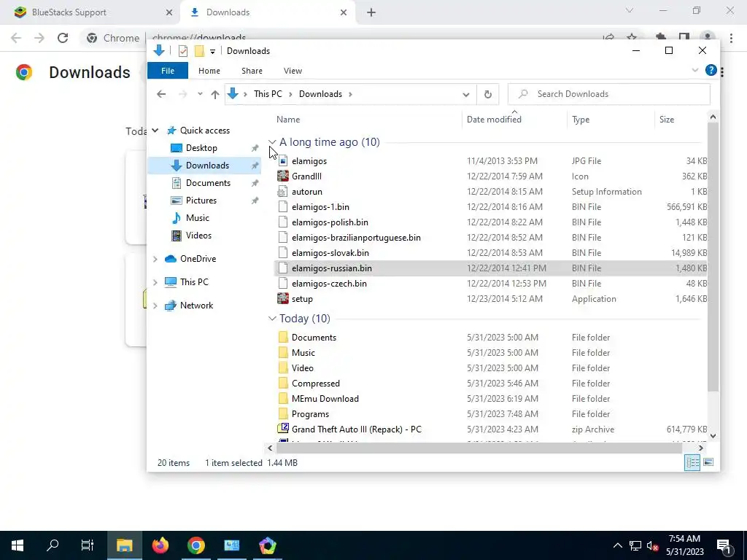Select the Compressed folder icon
Screen dimensions: 747x560
(283, 384)
